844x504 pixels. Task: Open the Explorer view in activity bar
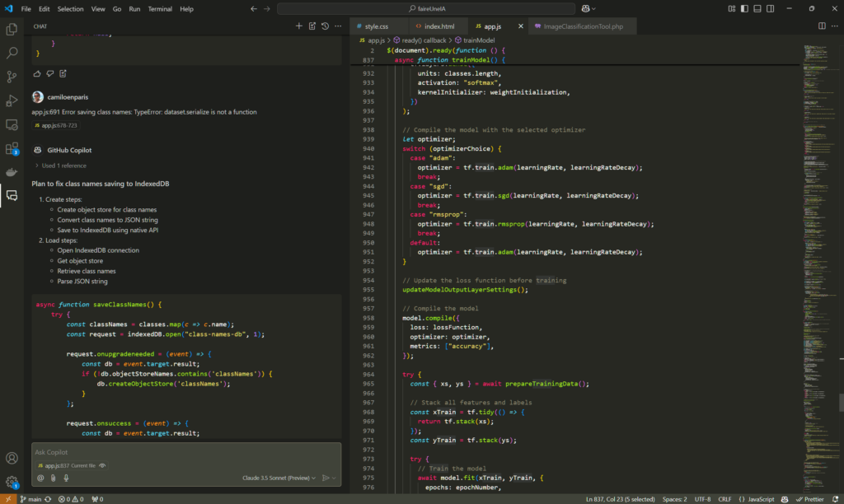coord(12,29)
